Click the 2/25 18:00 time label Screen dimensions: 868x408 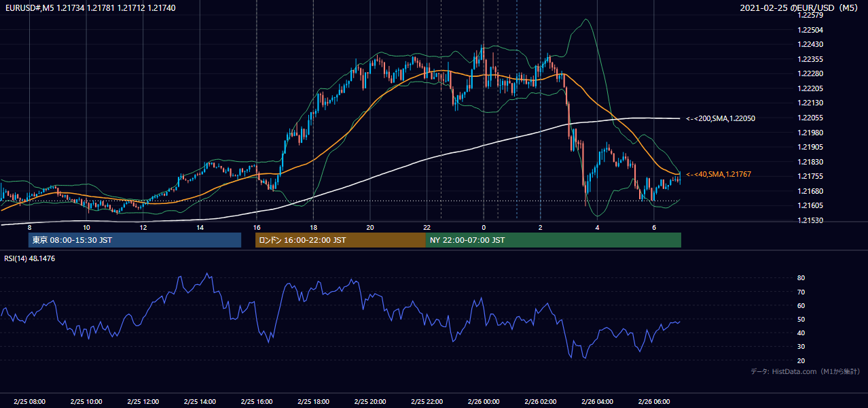click(313, 401)
